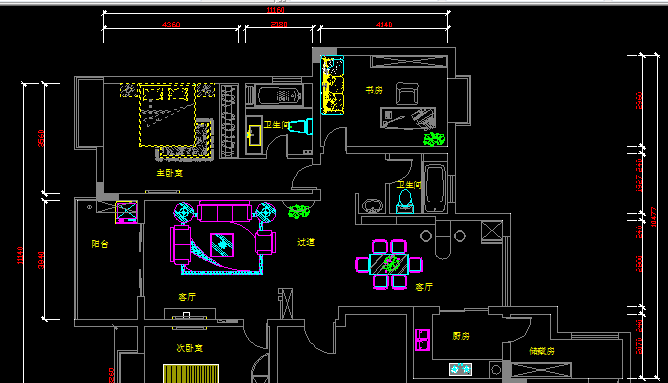Select the yellow dashed bed in master bedroom
Image resolution: width=668 pixels, height=383 pixels.
coord(167,115)
